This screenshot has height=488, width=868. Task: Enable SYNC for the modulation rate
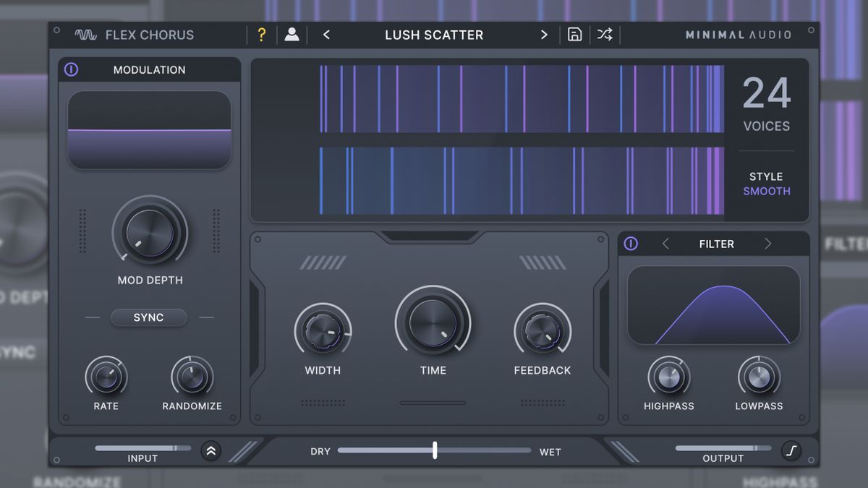(149, 318)
